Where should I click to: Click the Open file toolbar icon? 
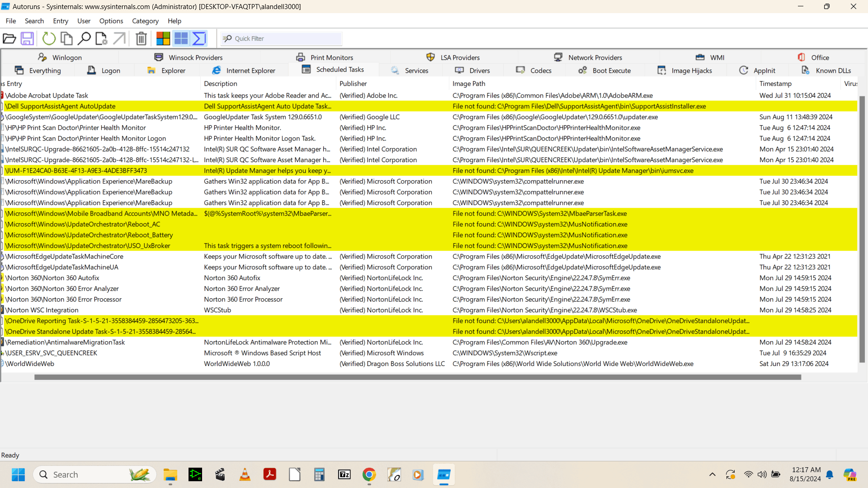click(9, 39)
